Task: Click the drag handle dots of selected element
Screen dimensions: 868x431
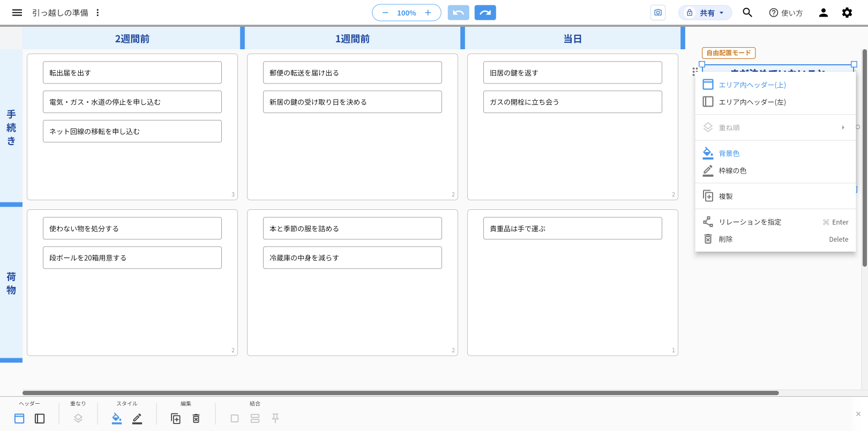Action: point(694,71)
